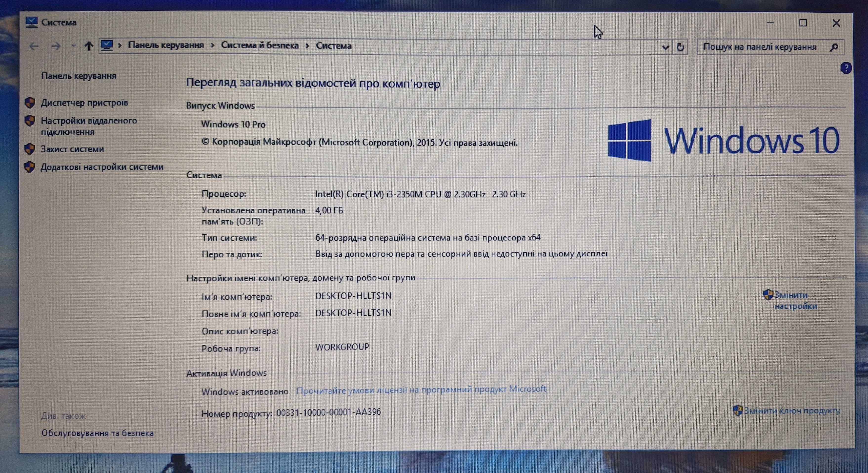Select product number 00331-10000-00001-AA396
Viewport: 868px width, 473px height.
pos(328,412)
